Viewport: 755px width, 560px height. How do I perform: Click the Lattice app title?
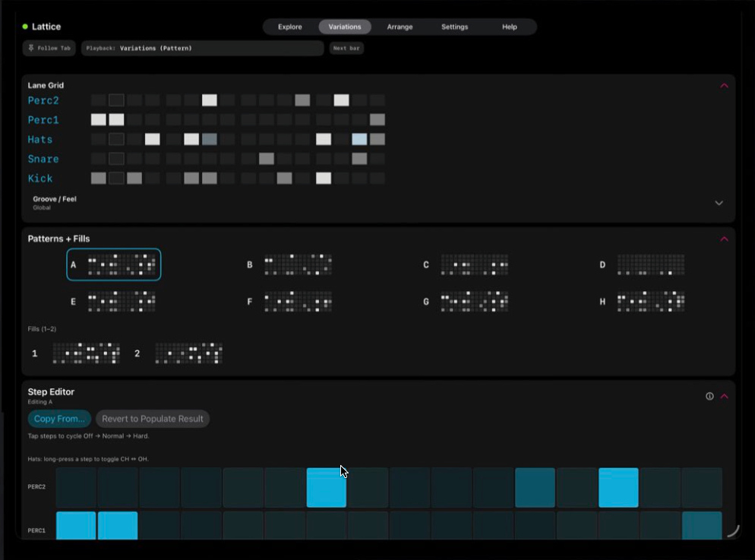coord(46,27)
